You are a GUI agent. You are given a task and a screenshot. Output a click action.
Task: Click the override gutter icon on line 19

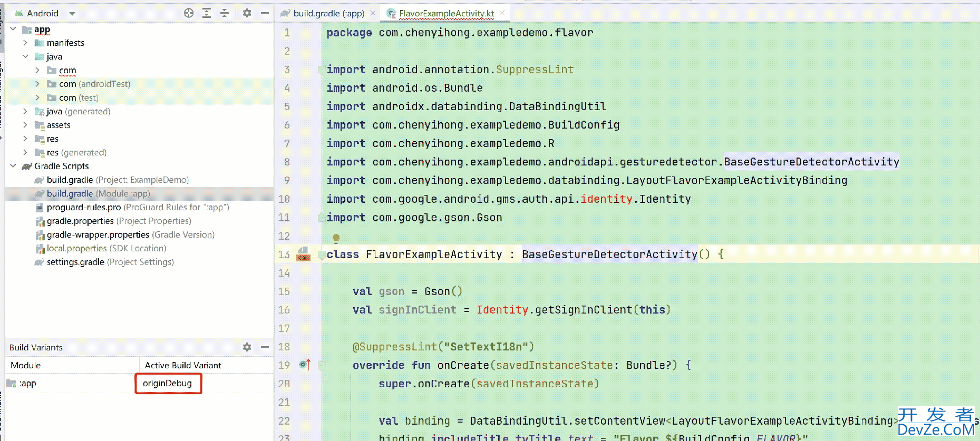305,365
